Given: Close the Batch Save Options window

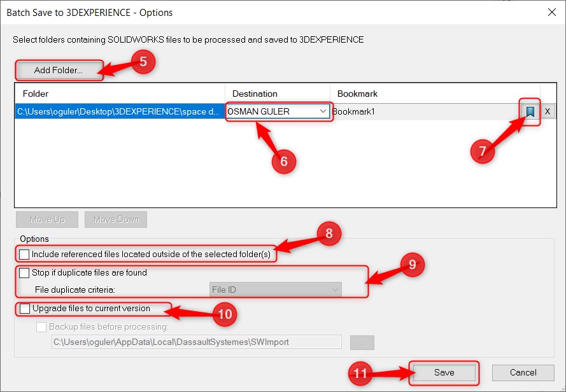Looking at the screenshot, I should click(x=552, y=12).
